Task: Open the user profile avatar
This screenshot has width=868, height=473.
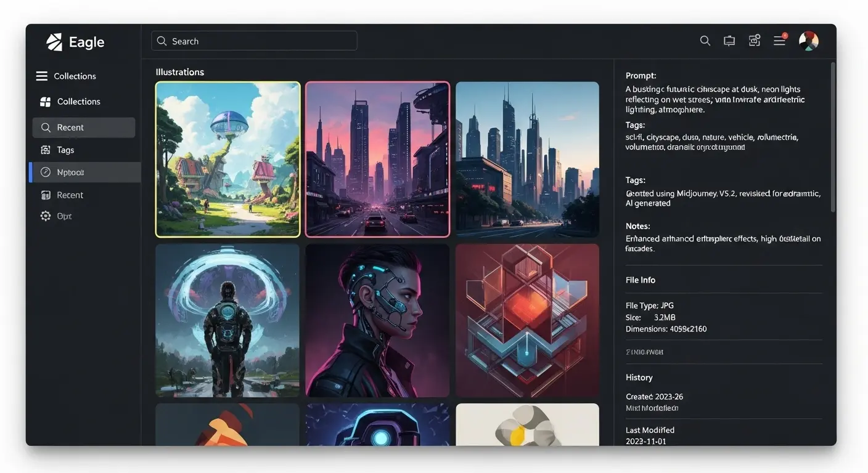Action: click(x=808, y=41)
